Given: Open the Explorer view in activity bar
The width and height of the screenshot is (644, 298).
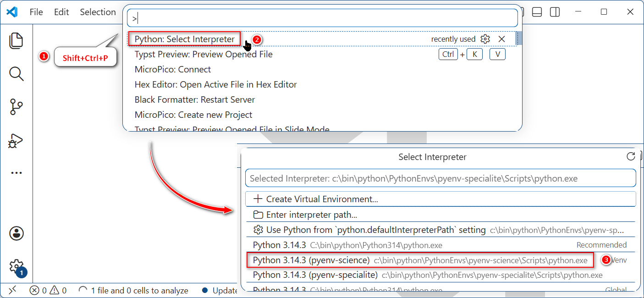Looking at the screenshot, I should coord(17,40).
